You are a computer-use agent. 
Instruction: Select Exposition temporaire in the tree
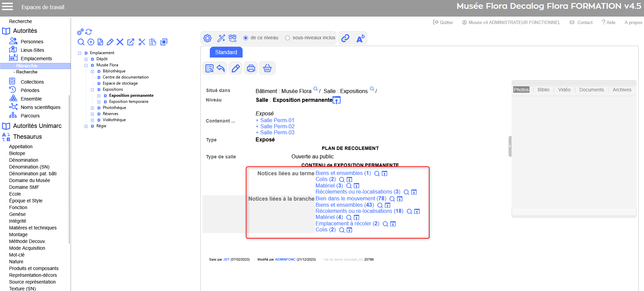tap(129, 102)
